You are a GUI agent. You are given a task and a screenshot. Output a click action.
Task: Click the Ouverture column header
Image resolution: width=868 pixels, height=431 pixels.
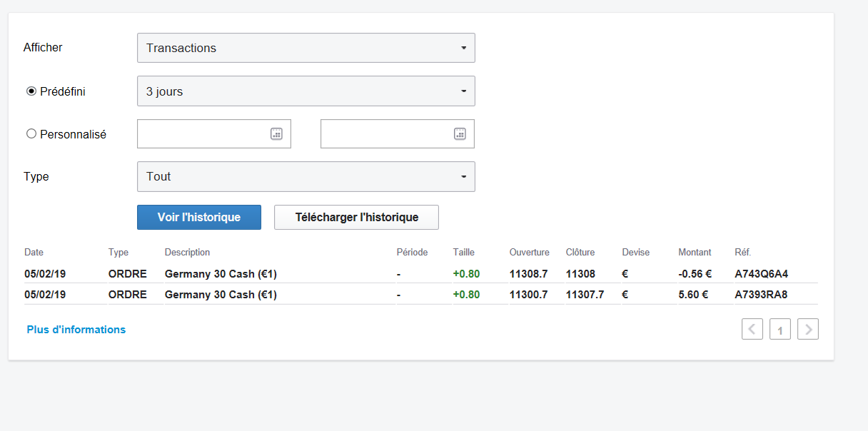[x=529, y=252]
